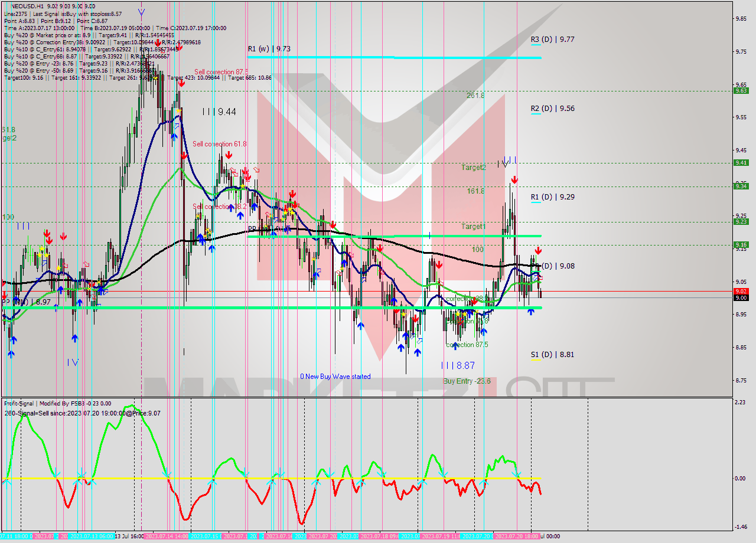Screen dimensions: 756x543
Task: Click the '0 New Buy Wave started' annotation
Action: pos(335,376)
